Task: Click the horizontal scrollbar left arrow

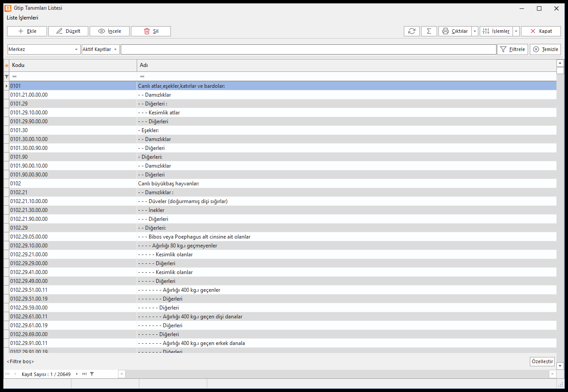Action: [x=122, y=374]
